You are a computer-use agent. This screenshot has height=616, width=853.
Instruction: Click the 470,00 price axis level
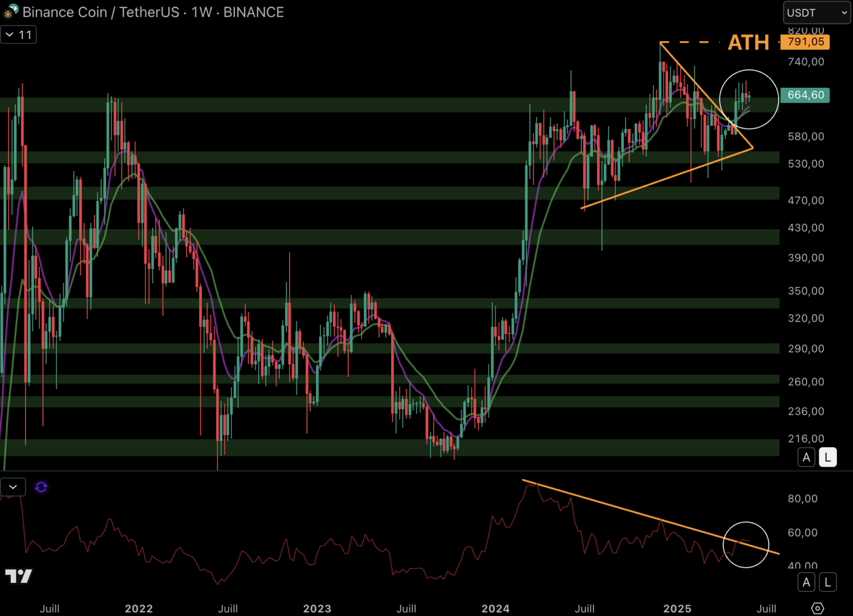[806, 200]
